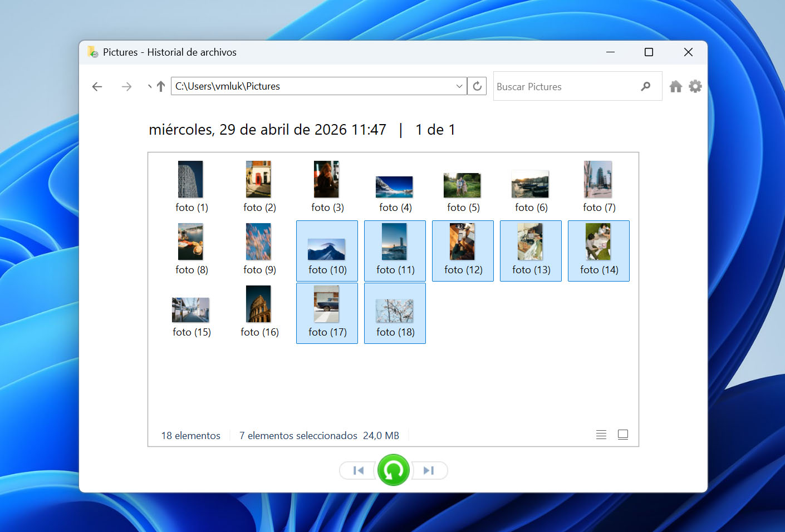Select the foto (10) thumbnail
This screenshot has height=532, width=785.
click(327, 250)
